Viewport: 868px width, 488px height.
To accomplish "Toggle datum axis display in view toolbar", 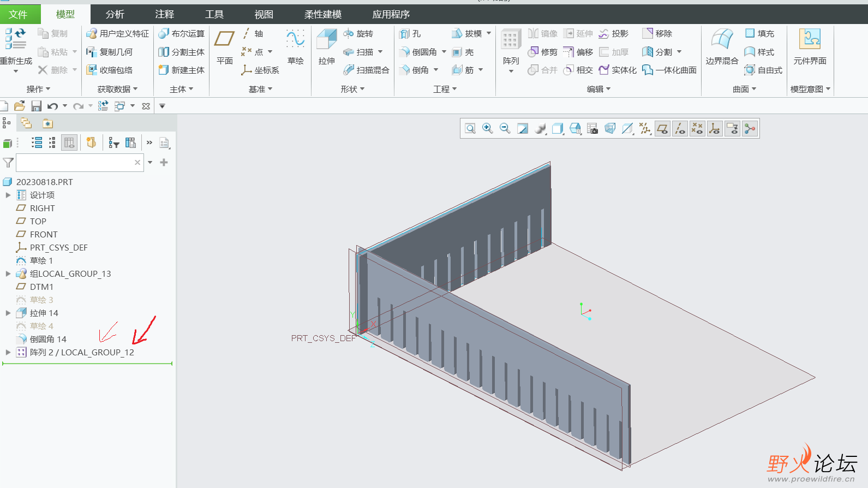I will (x=680, y=129).
